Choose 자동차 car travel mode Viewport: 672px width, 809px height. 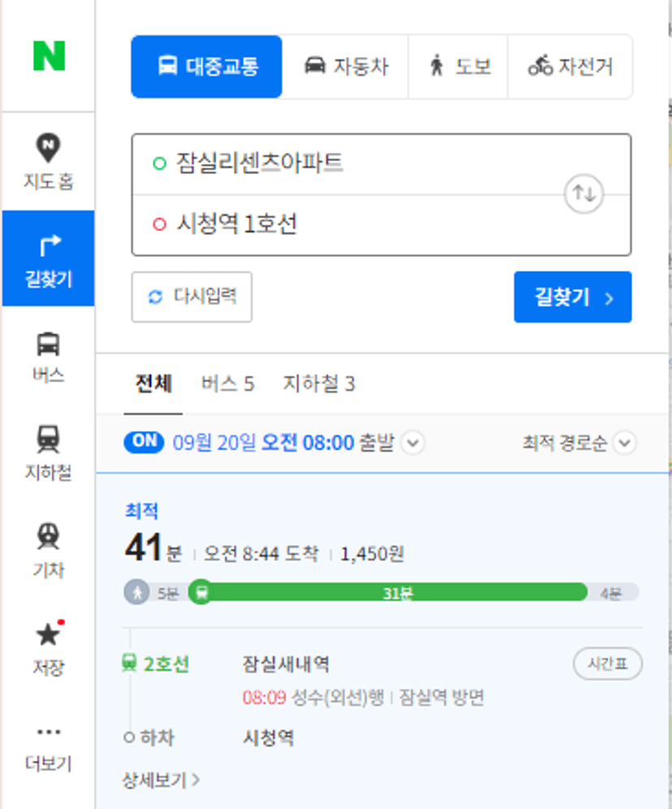tap(345, 67)
